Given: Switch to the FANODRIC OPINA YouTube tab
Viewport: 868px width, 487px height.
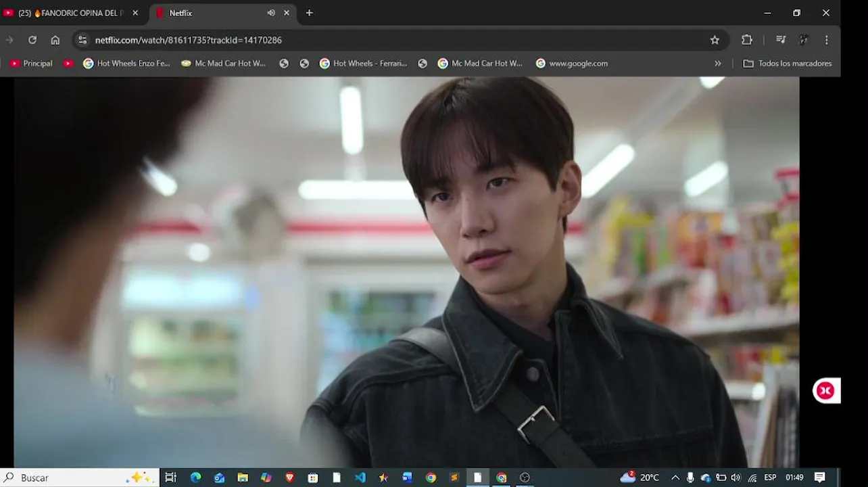Looking at the screenshot, I should pos(71,13).
